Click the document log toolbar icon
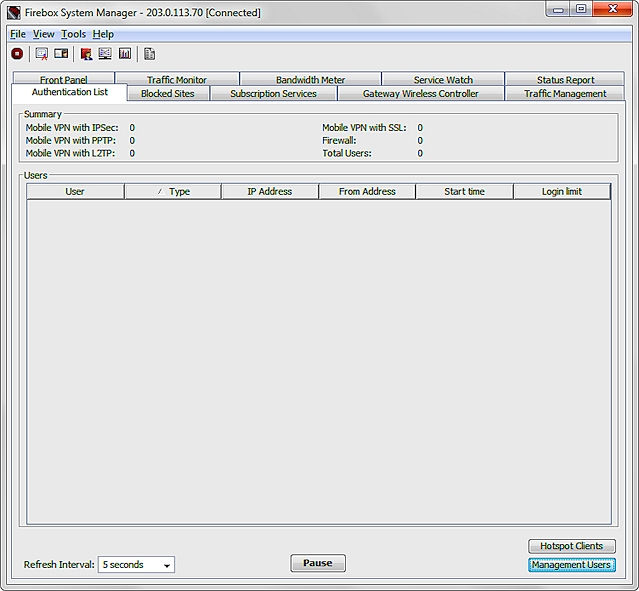 [149, 54]
